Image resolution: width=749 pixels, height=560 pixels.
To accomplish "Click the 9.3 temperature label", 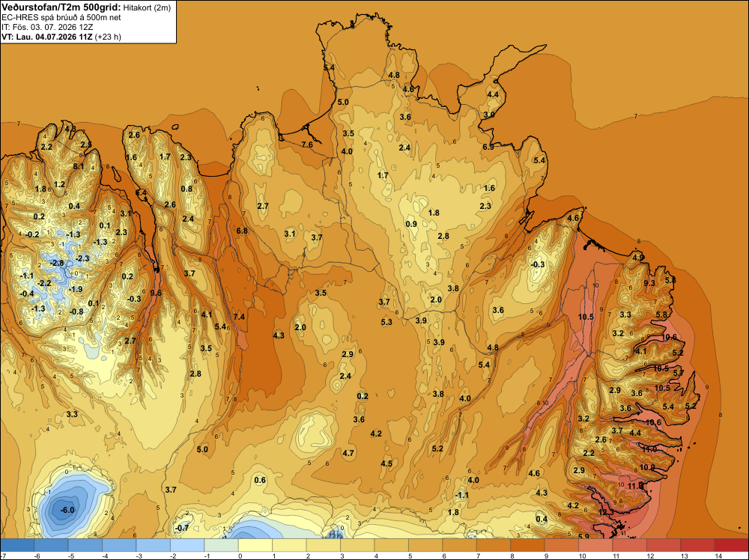I will [649, 283].
